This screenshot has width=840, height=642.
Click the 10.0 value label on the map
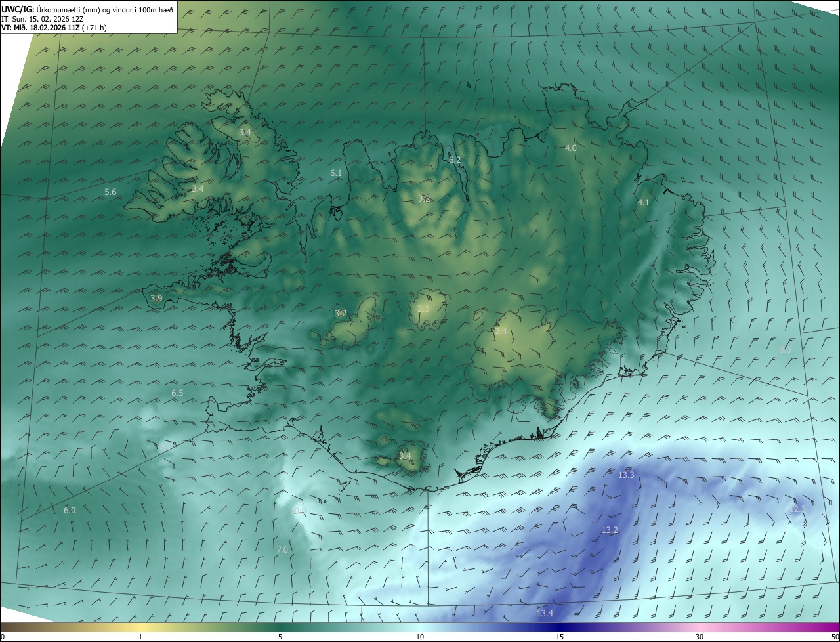click(299, 511)
